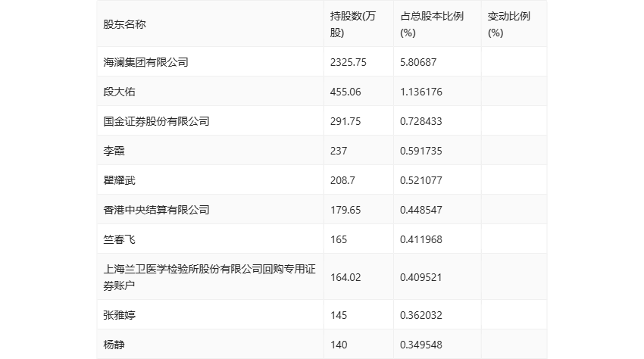Select shareholder 海澜集团有限公司

[x=145, y=62]
